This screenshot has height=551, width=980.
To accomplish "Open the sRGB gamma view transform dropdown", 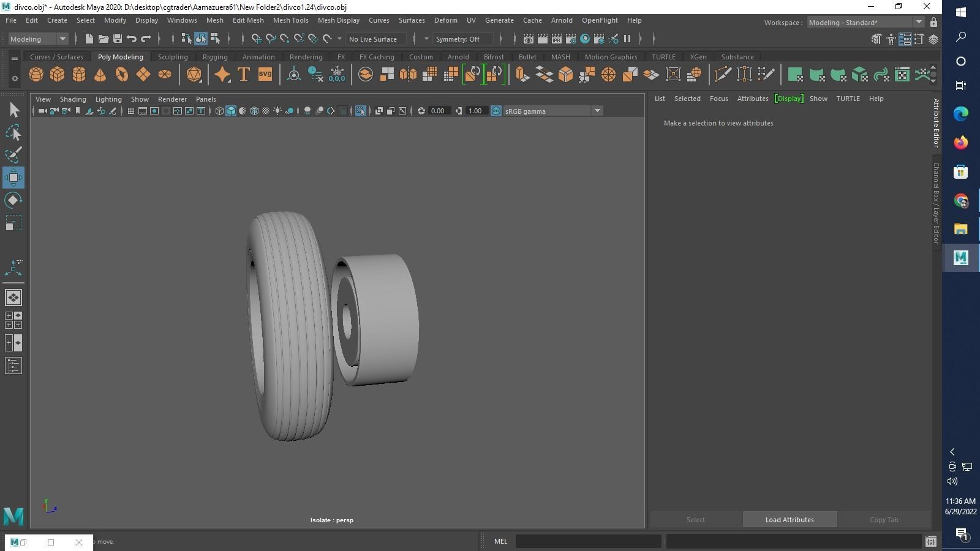I will (x=552, y=111).
